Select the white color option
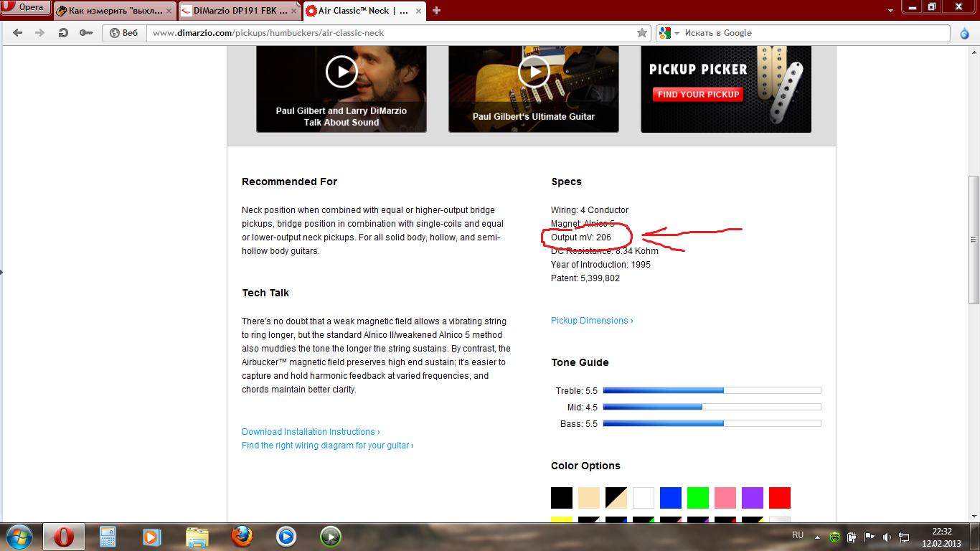 point(644,498)
